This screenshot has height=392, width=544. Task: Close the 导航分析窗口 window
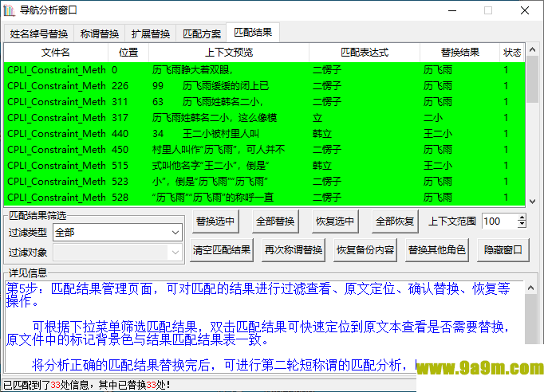pyautogui.click(x=525, y=10)
